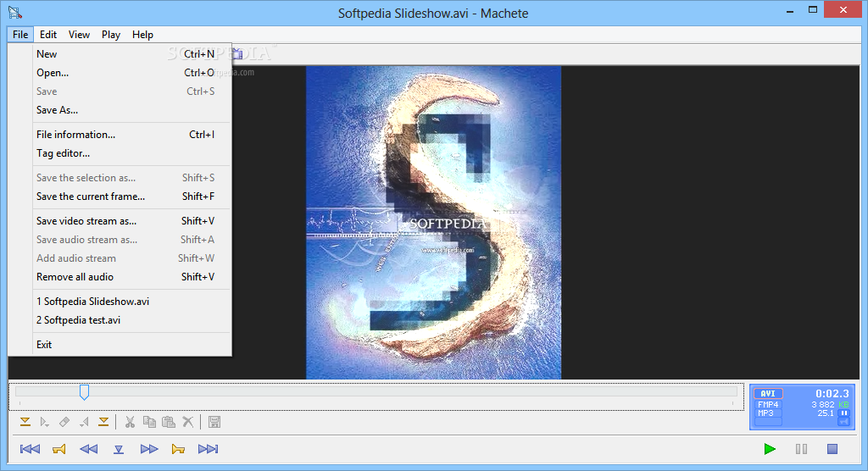Click the Copy icon in edit toolbar
Viewport: 868px width, 471px height.
tap(149, 423)
